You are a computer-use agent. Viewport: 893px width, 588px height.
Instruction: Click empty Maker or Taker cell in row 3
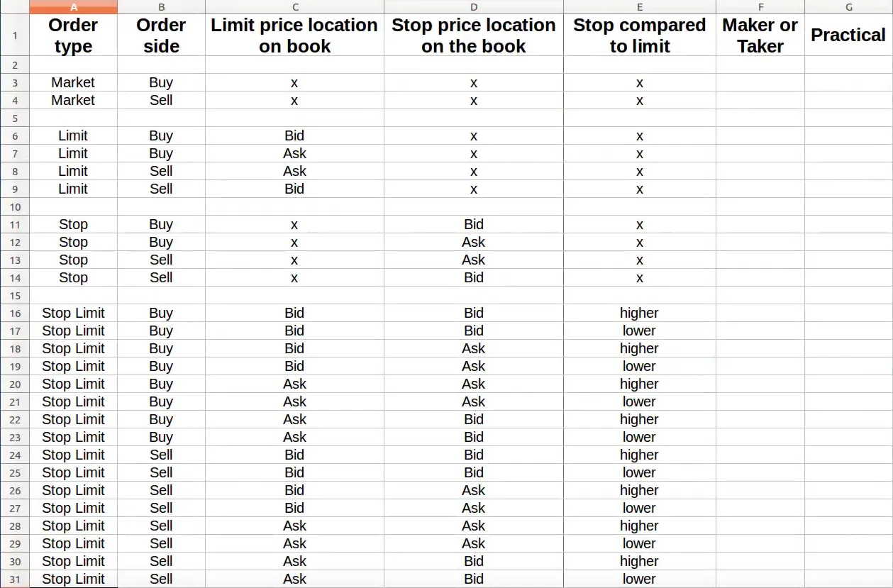(760, 82)
